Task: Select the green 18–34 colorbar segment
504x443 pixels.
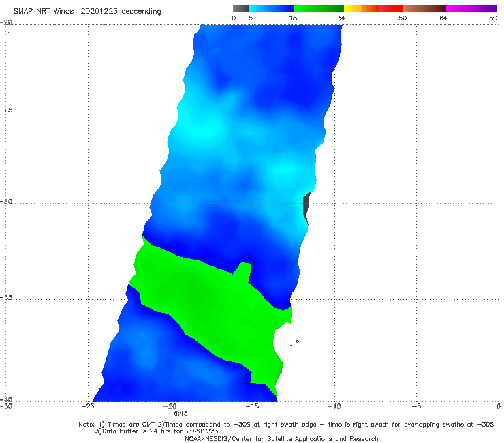Action: tap(319, 8)
